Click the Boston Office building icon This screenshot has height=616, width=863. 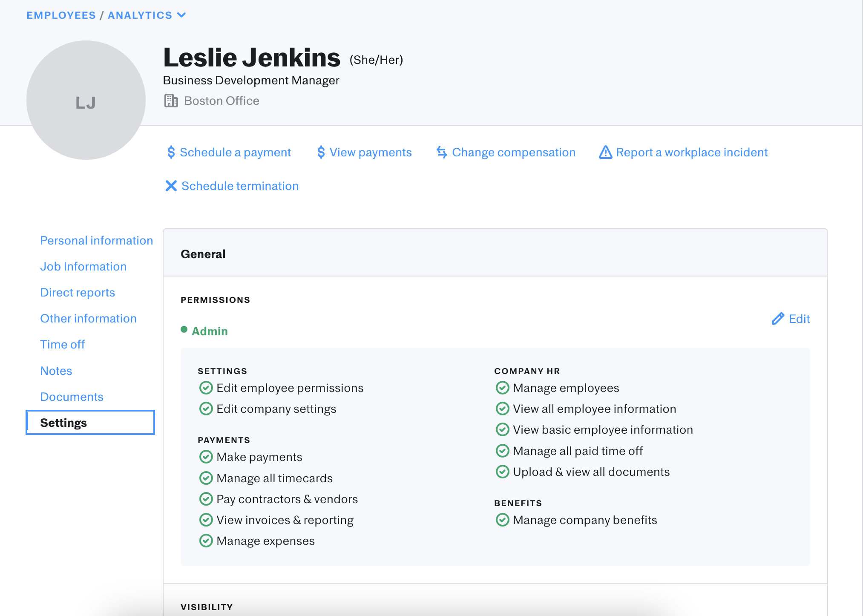(171, 101)
